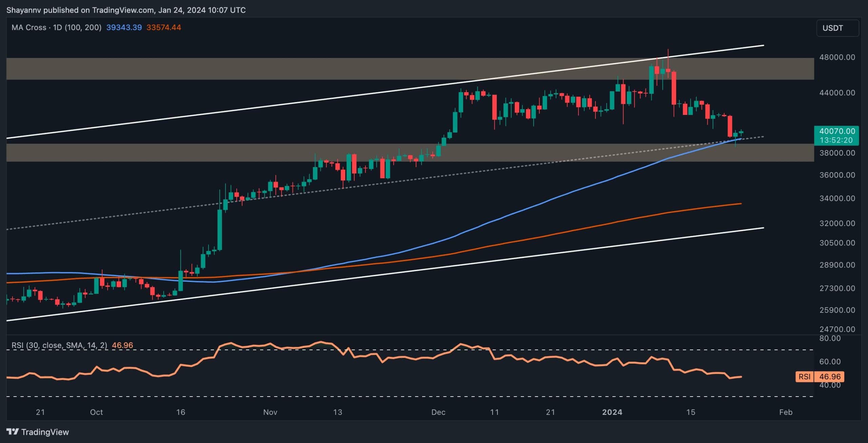Click the orange 200 MA value 33574.44
This screenshot has height=443, width=868.
(x=163, y=27)
